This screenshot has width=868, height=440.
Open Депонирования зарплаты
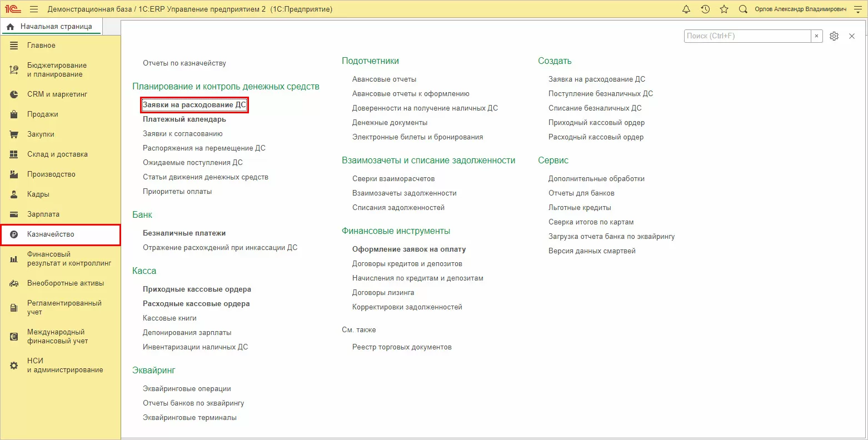tap(187, 333)
